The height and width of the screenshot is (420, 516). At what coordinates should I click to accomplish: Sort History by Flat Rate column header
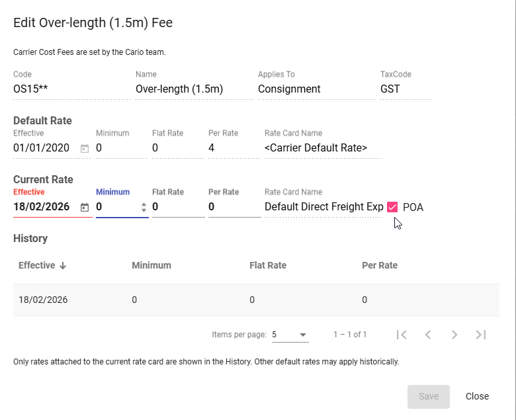(268, 266)
